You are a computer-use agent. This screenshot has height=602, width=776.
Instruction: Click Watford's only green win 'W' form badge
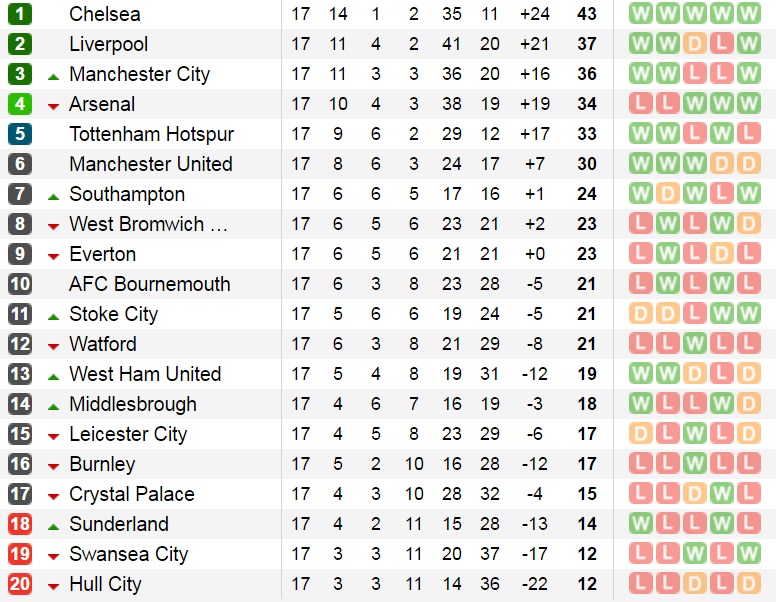(x=694, y=344)
